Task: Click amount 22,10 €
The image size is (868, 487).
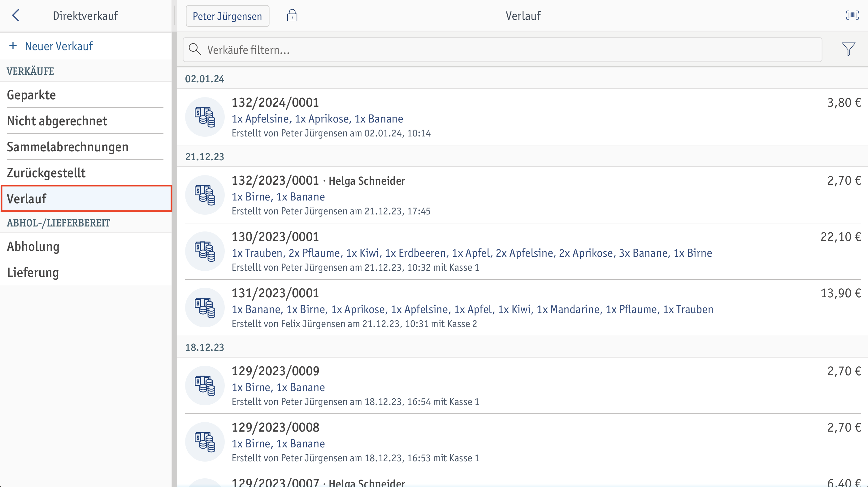Action: 841,237
